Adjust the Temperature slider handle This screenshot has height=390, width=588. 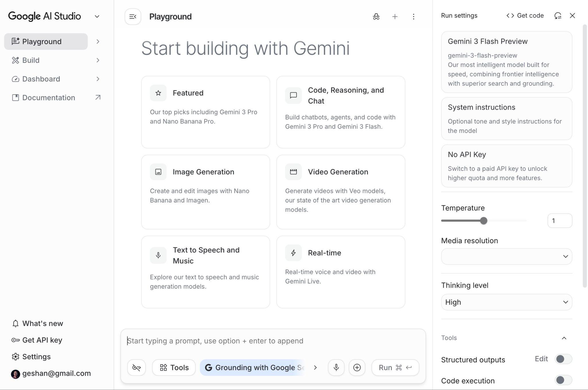tap(484, 221)
